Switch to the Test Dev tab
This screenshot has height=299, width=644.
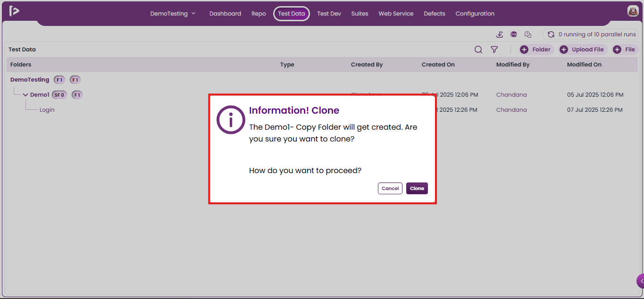(x=329, y=14)
